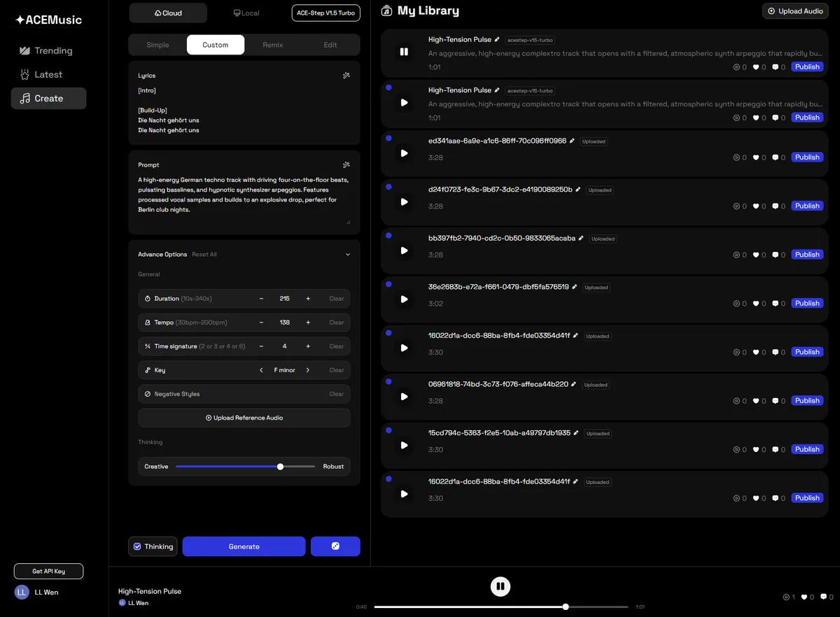Click the dice random button beside Generate

(335, 546)
